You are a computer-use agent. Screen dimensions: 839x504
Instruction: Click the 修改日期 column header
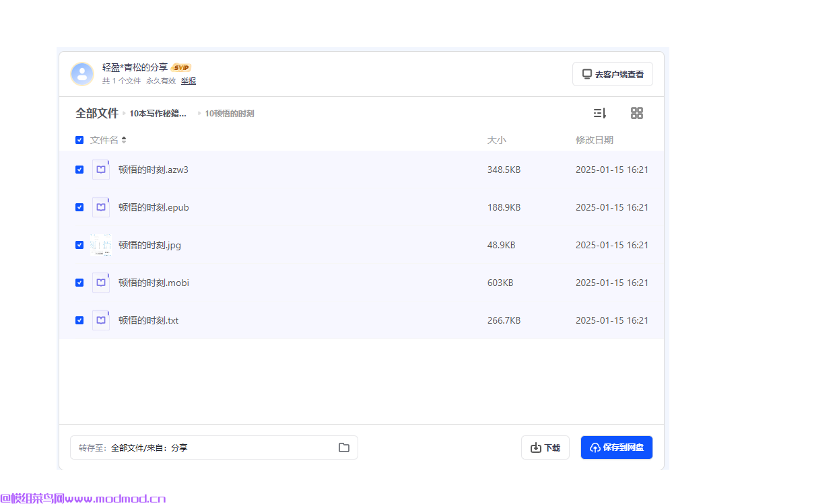(x=595, y=140)
